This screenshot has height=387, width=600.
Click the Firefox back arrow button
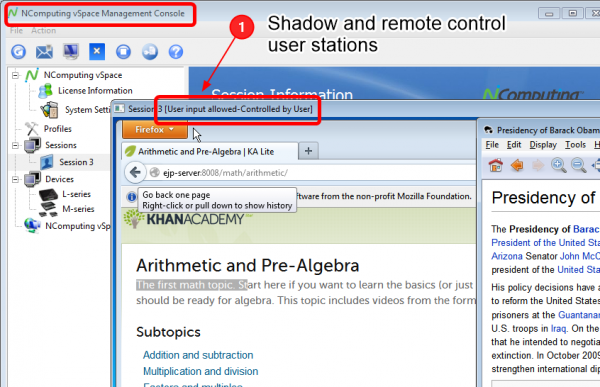pyautogui.click(x=135, y=173)
